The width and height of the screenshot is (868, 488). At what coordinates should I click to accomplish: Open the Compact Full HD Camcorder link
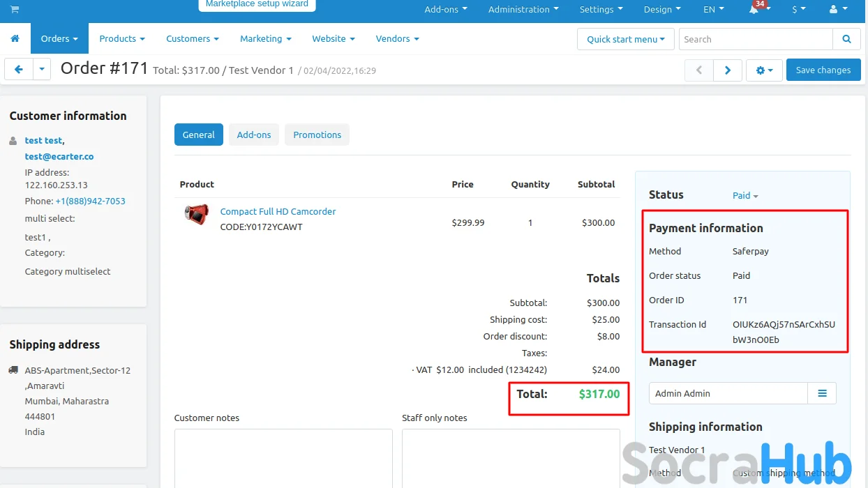point(278,211)
